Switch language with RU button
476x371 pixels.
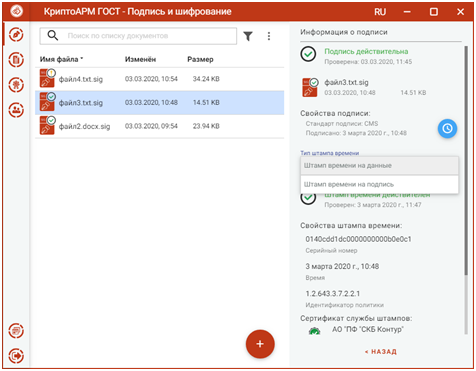(x=380, y=12)
